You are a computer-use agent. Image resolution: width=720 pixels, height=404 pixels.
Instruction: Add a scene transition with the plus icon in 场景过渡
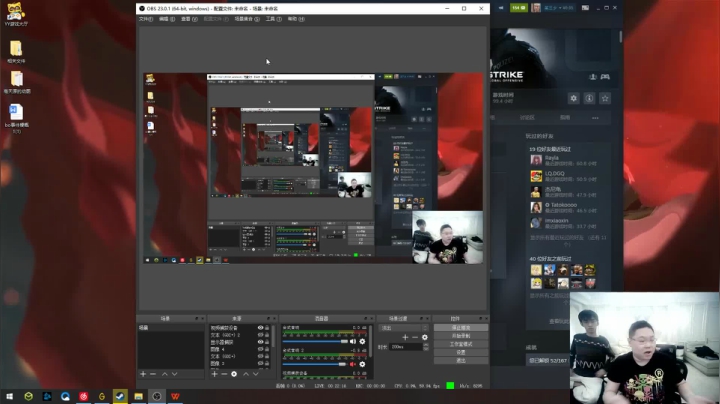click(405, 337)
